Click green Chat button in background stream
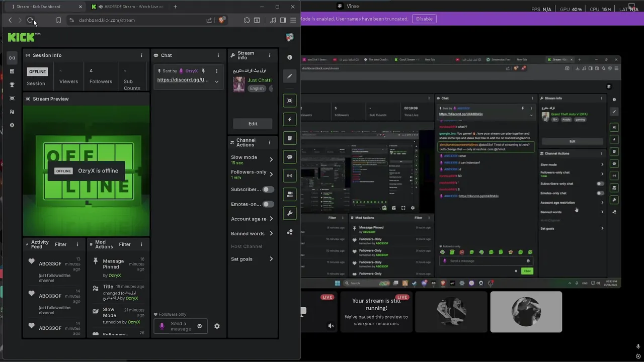Viewport: 644px width, 362px height. coord(527,271)
